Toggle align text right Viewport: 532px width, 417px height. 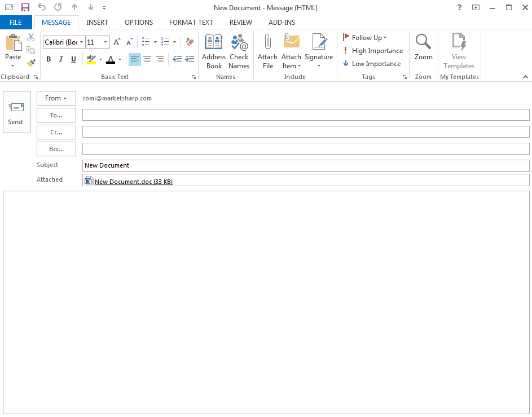click(x=160, y=59)
